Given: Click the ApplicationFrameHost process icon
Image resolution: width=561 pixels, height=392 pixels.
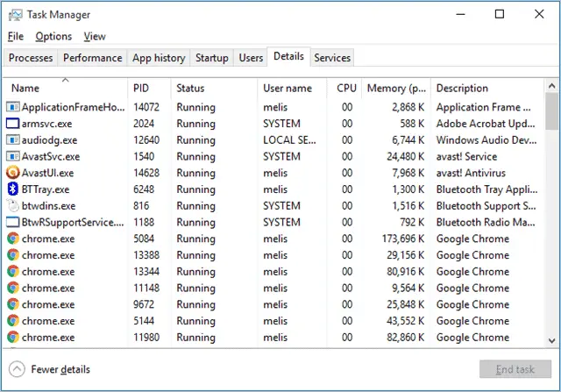Looking at the screenshot, I should (13, 107).
